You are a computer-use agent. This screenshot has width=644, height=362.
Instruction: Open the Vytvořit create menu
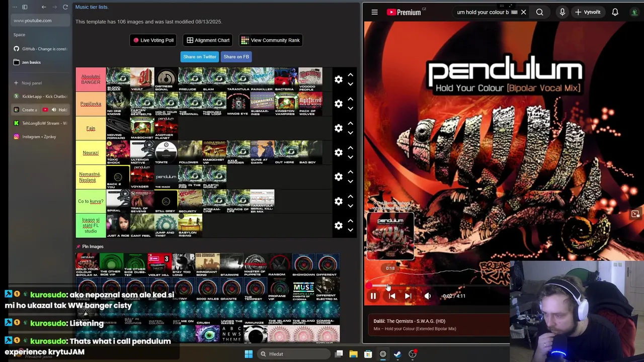coord(588,12)
